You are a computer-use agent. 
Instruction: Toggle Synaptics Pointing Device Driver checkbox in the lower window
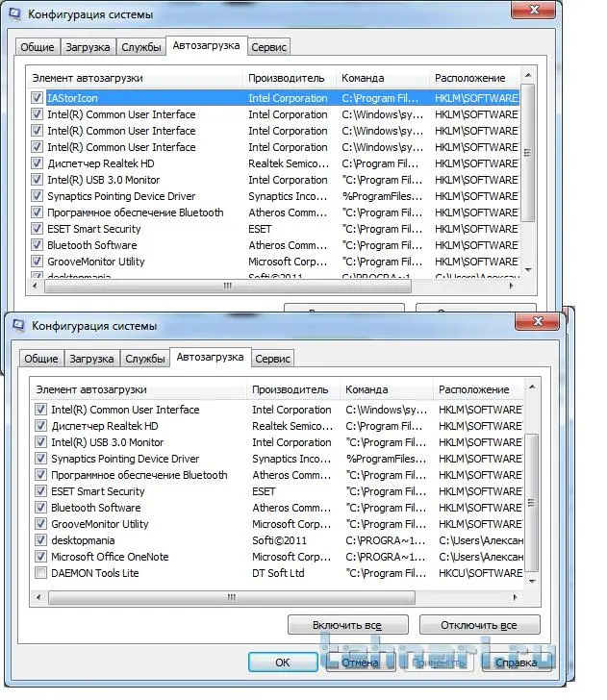[40, 459]
